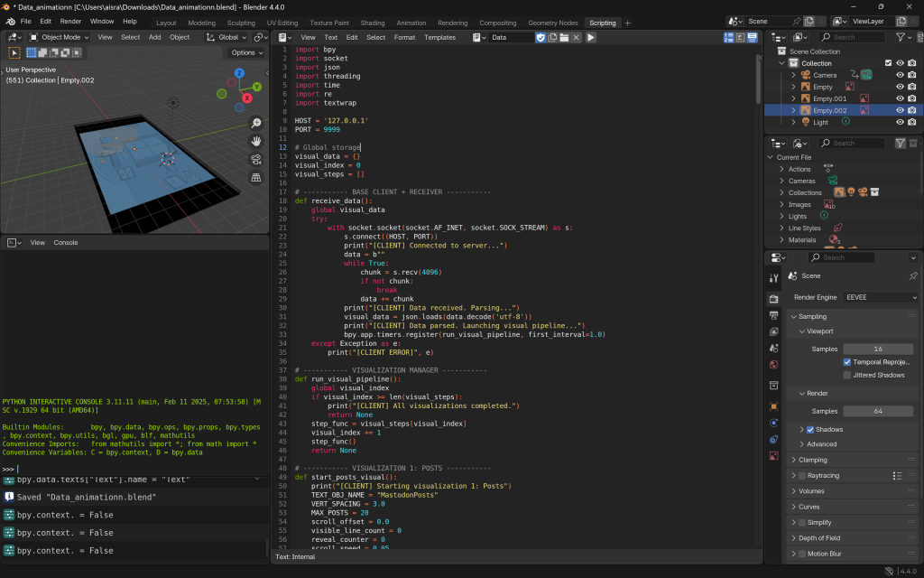This screenshot has height=578, width=924.
Task: Open the Output properties tab
Action: click(773, 315)
